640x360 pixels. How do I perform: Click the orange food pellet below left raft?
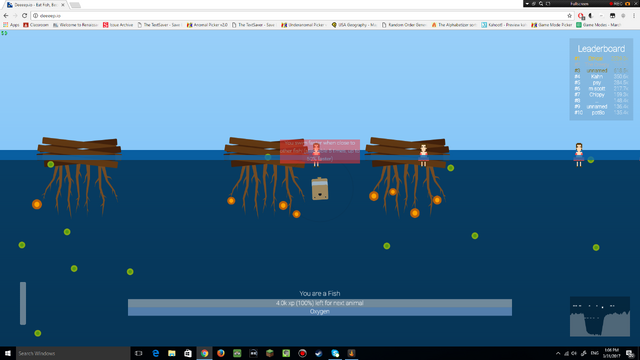click(x=37, y=204)
